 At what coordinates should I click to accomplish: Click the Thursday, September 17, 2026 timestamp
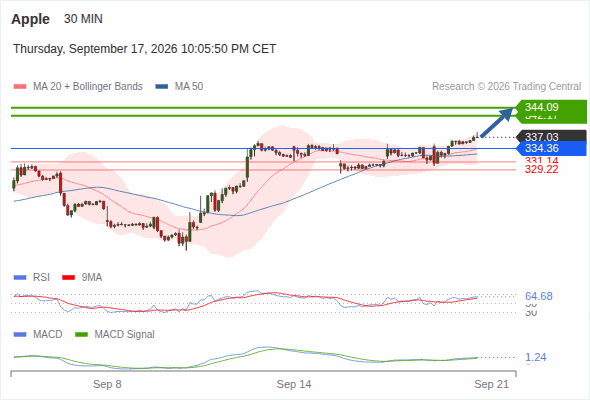click(x=144, y=49)
